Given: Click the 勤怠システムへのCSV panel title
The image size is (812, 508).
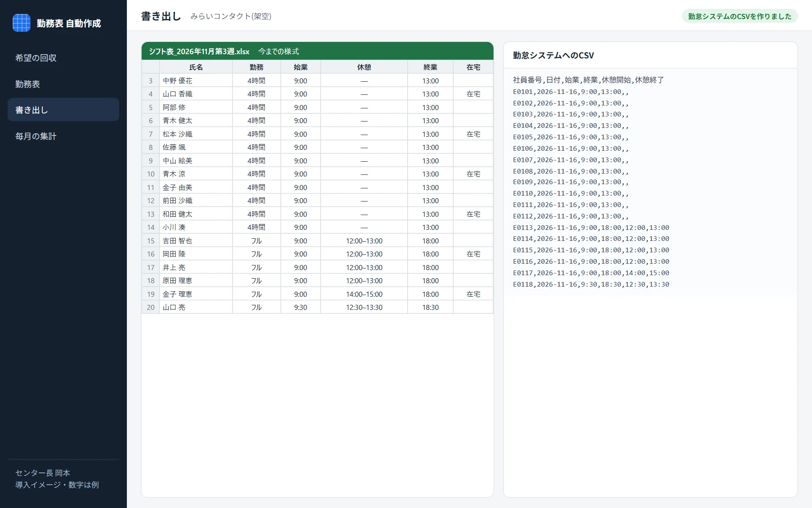Looking at the screenshot, I should point(553,55).
